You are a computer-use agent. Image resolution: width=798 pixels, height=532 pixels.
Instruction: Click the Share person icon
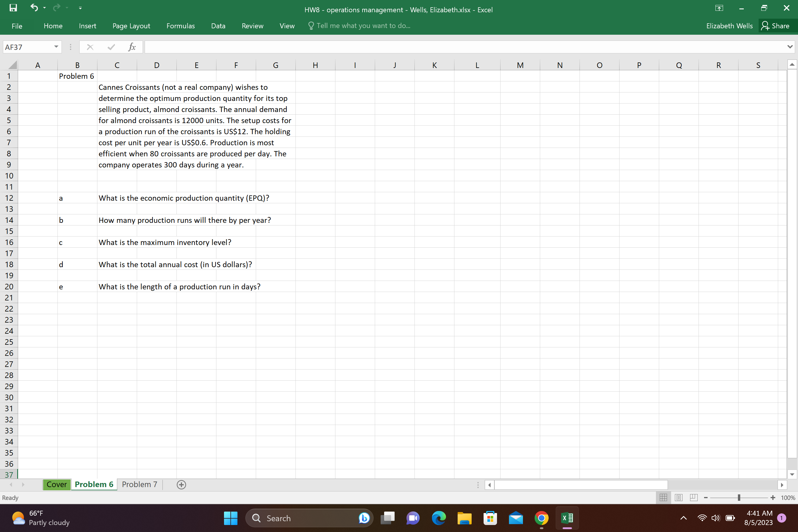coord(765,26)
